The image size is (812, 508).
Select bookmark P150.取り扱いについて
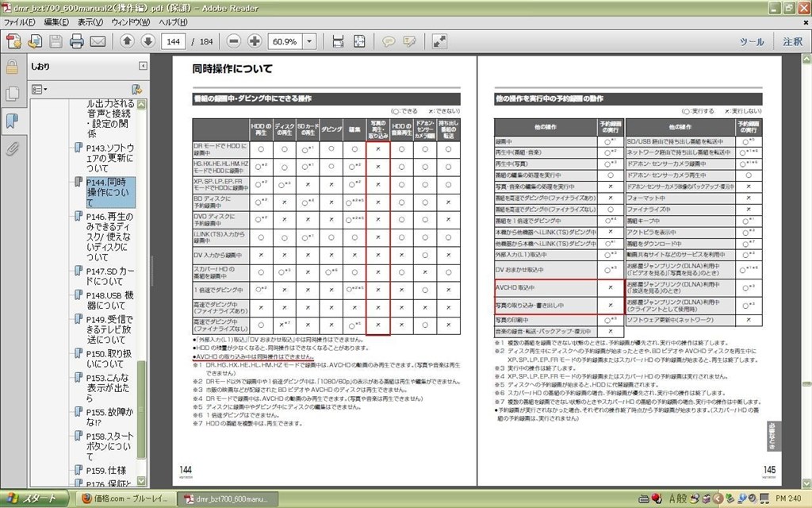click(110, 359)
